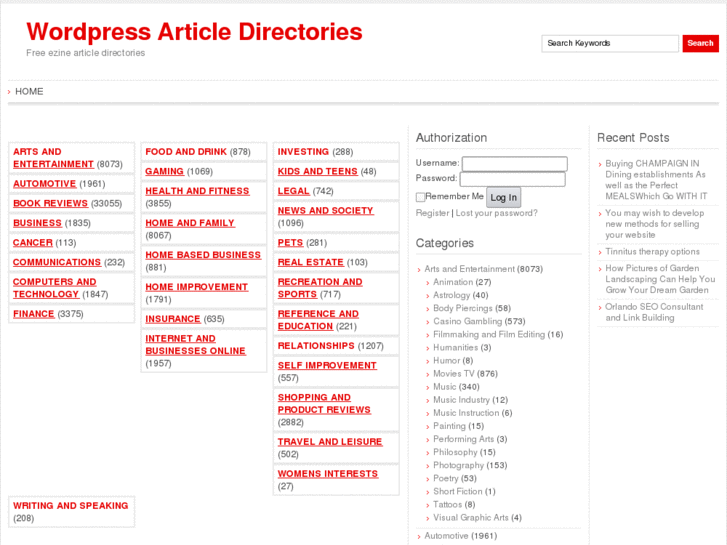Click the Log In button

point(503,197)
